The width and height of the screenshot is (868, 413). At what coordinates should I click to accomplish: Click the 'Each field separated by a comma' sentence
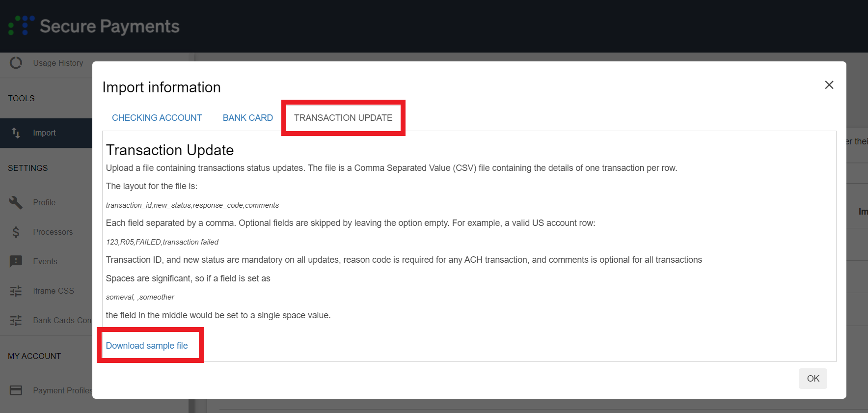tap(351, 223)
